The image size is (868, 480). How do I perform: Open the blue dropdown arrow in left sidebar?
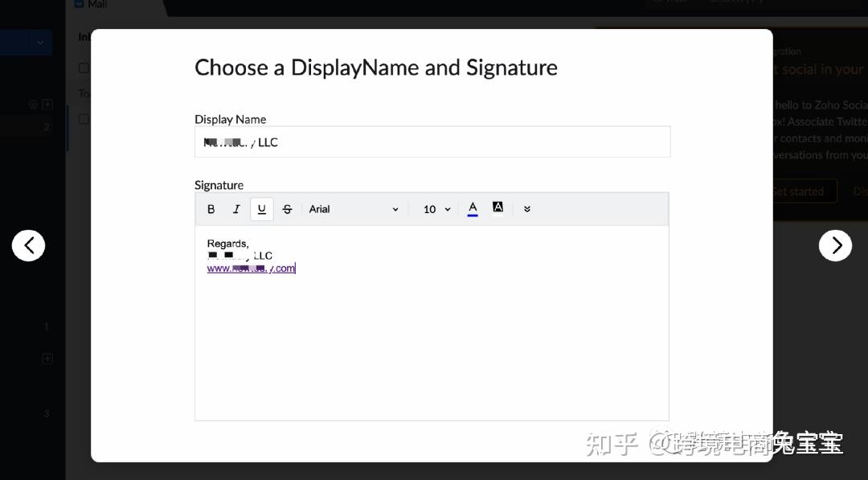coord(40,43)
